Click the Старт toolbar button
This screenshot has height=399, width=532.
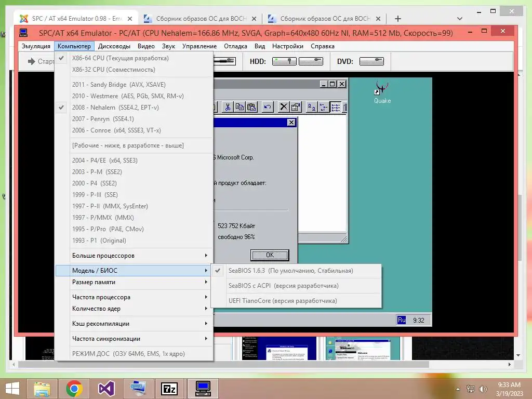click(41, 61)
